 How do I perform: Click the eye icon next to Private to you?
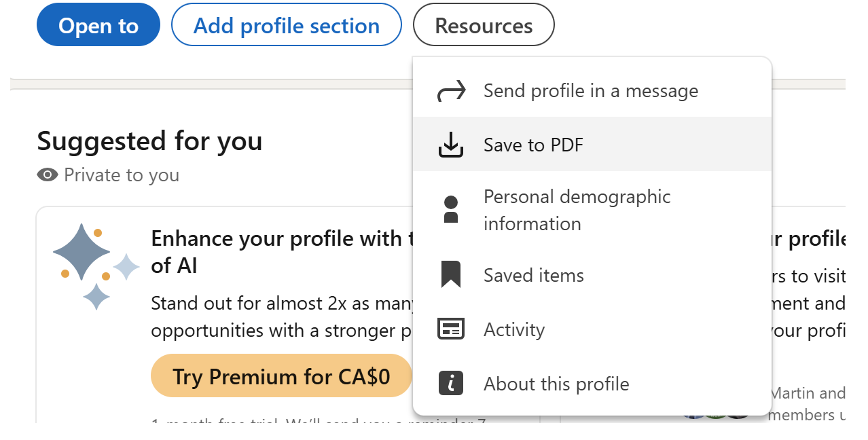(x=48, y=175)
